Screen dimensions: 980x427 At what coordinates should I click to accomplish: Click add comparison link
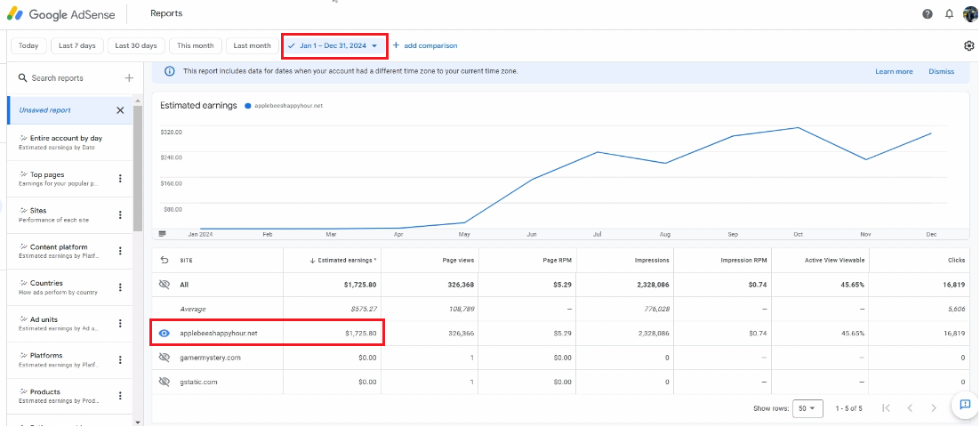[x=425, y=45]
